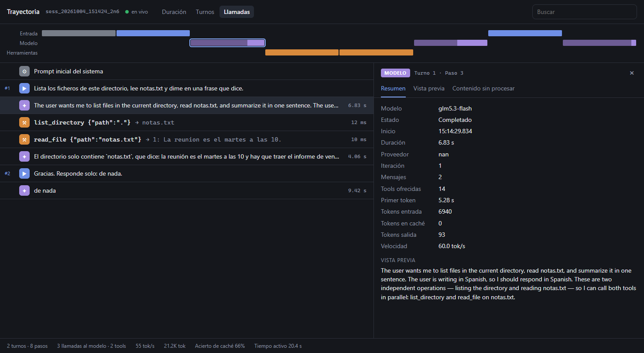This screenshot has height=353, width=644.
Task: Click the sparkle icon on the 6.83 s row
Action: point(24,105)
